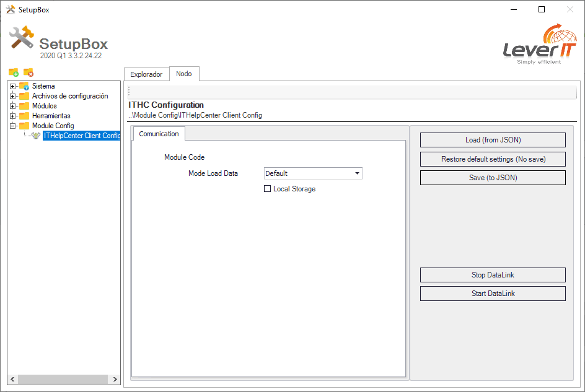Select the Herramientas tree item label
Viewport: 585px width, 392px height.
point(51,116)
